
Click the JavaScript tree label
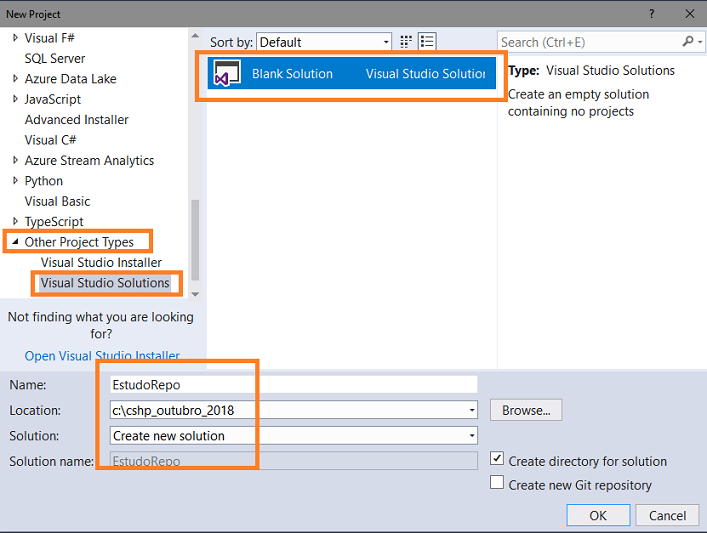click(53, 99)
